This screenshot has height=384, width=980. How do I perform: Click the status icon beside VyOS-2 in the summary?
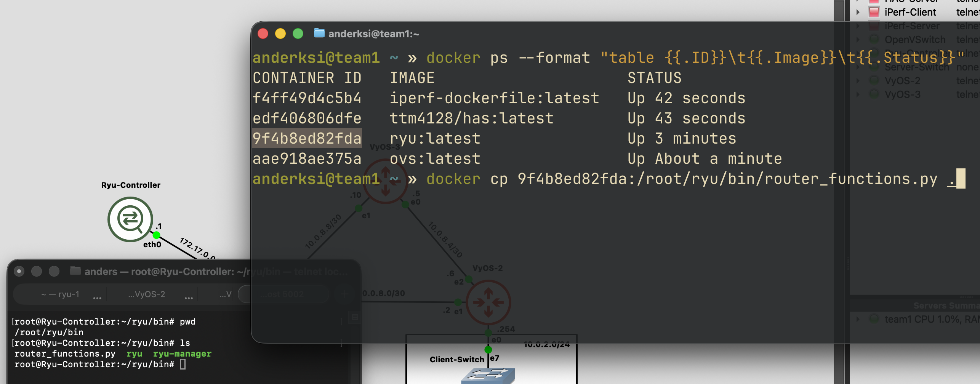[x=874, y=81]
